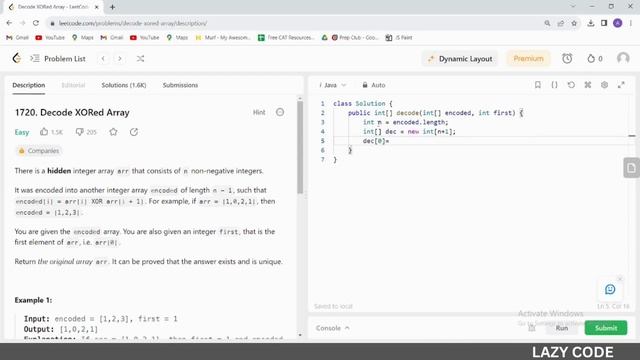Open editor shortcuts command icon

coord(588,85)
